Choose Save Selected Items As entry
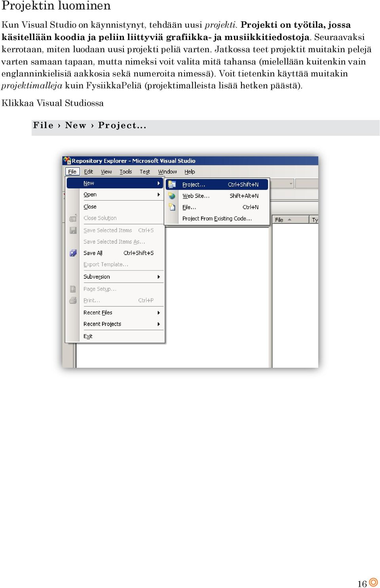Screen dimensions: 380x588 coord(115,242)
